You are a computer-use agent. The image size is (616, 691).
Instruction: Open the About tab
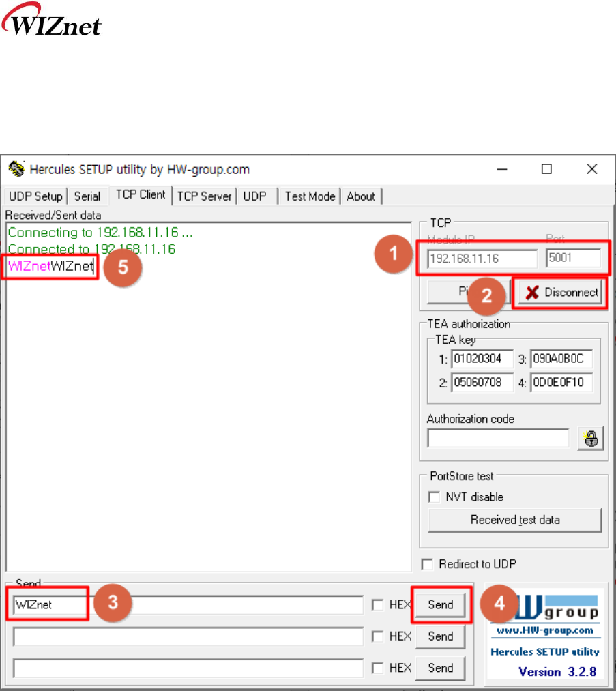tap(360, 196)
